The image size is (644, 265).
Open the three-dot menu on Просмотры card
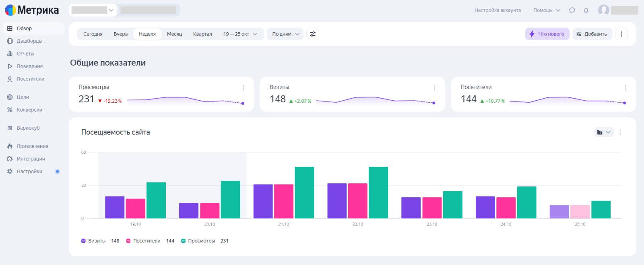pos(244,88)
